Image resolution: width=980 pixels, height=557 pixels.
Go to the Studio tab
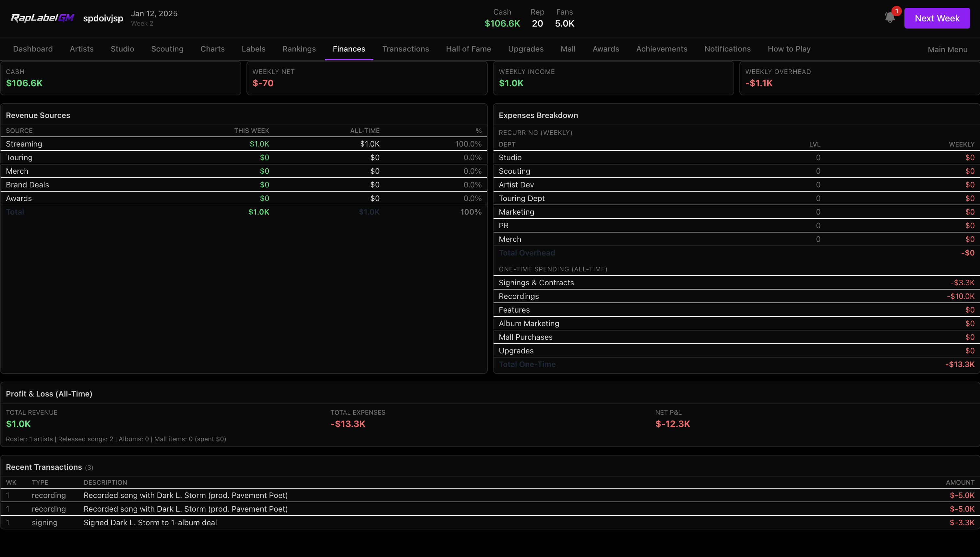point(122,49)
